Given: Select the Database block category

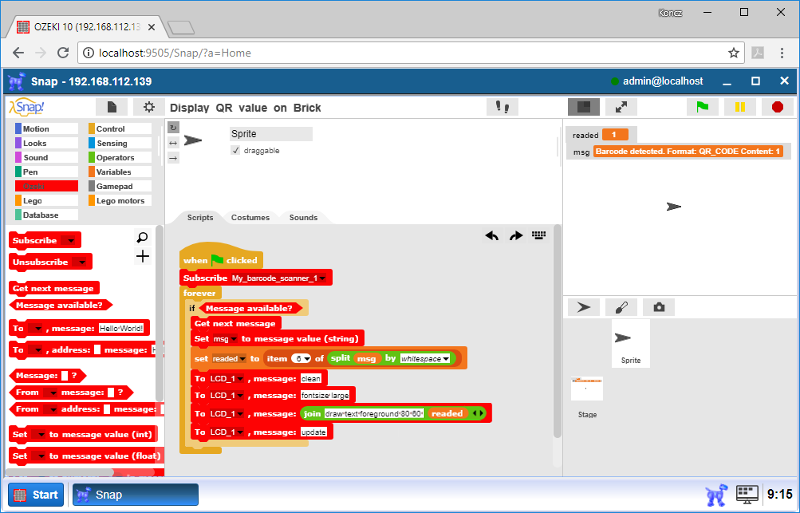Looking at the screenshot, I should (46, 215).
